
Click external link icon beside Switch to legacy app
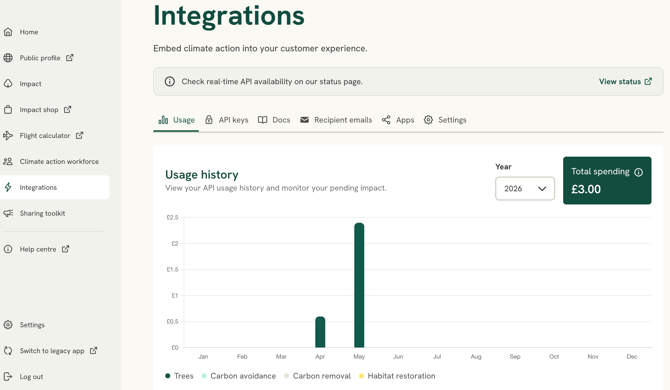pyautogui.click(x=94, y=351)
